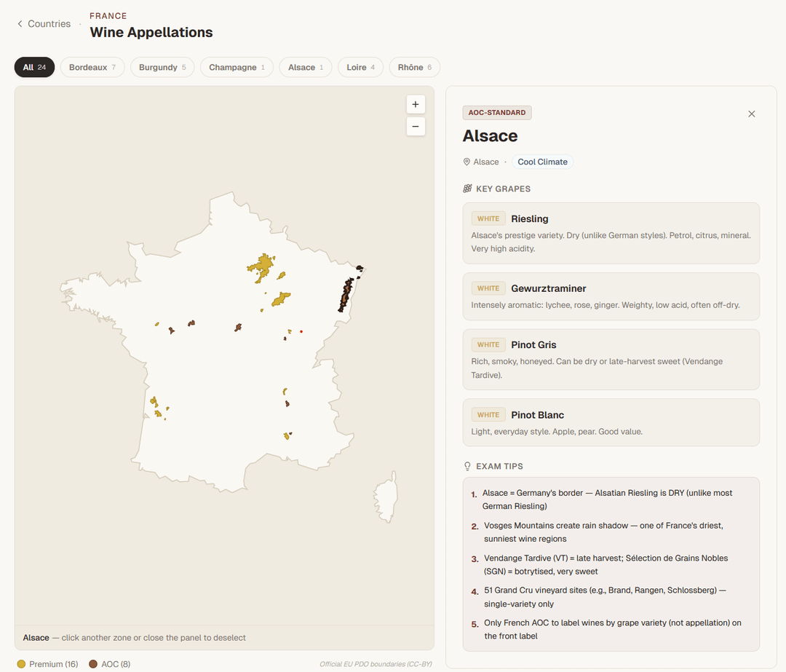
Task: Click the AOC legend brown swatch
Action: [x=93, y=664]
